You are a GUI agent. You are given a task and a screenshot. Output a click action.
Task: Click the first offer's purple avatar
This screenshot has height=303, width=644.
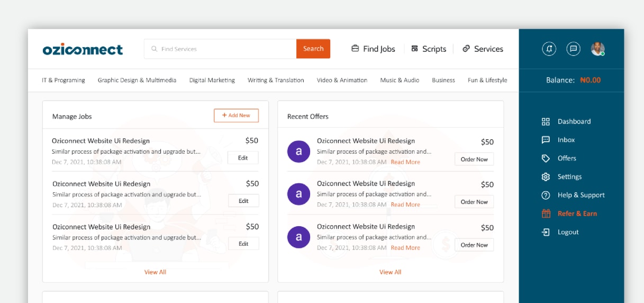click(x=298, y=151)
